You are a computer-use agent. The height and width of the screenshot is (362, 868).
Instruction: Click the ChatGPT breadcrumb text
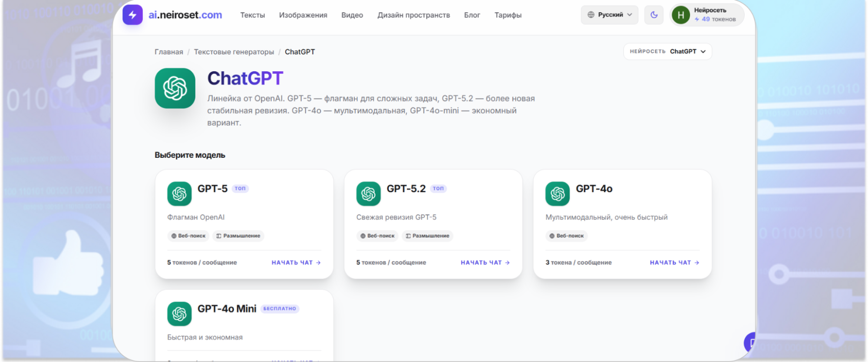[x=300, y=52]
